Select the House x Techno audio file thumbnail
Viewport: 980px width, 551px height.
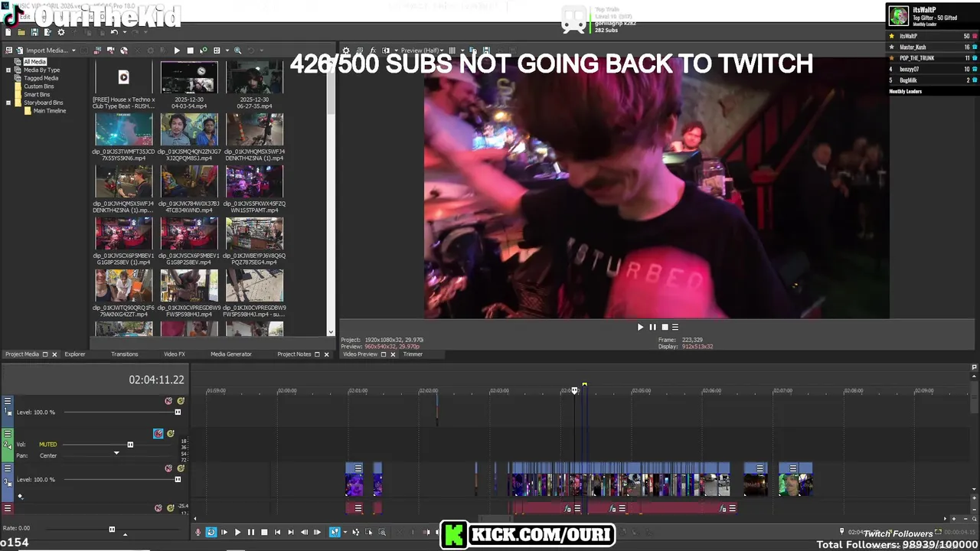click(x=123, y=77)
